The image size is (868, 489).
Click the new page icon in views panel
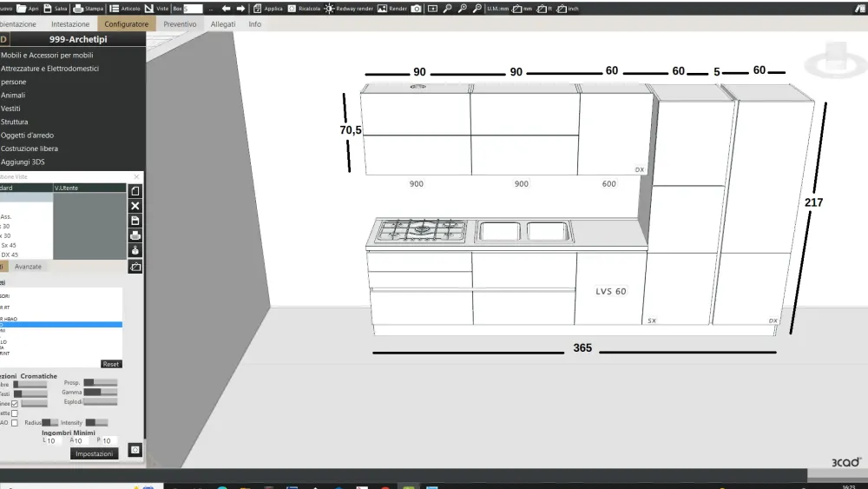[x=135, y=191]
